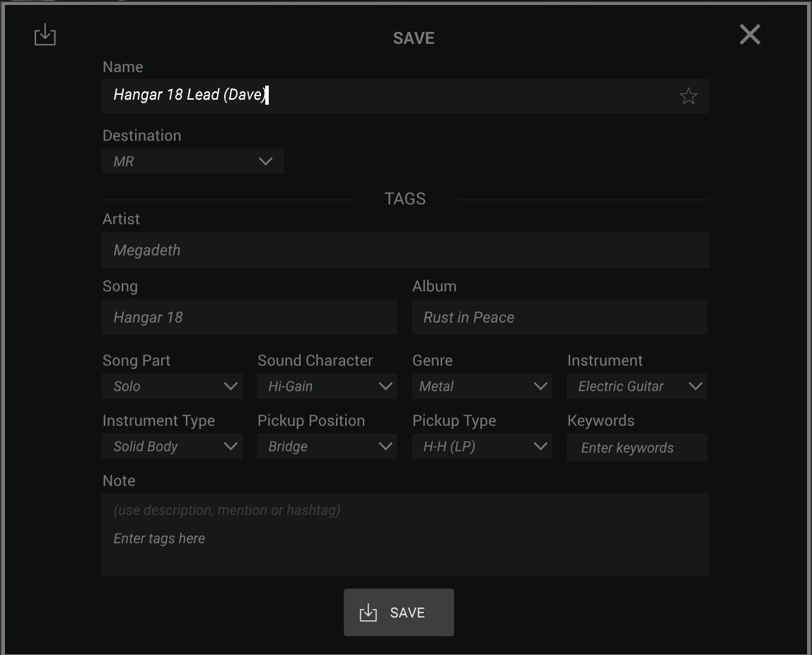Click the 'Enter keywords' input field

pyautogui.click(x=637, y=448)
